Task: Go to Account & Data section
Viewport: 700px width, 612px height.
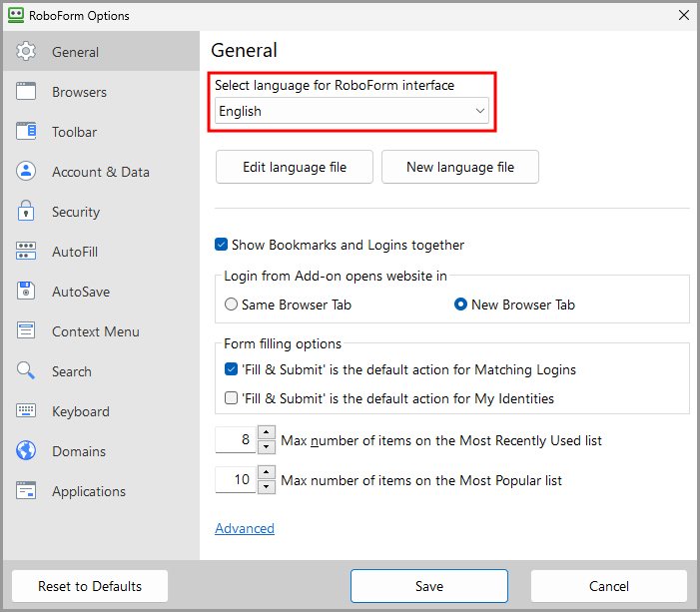Action: pos(101,172)
